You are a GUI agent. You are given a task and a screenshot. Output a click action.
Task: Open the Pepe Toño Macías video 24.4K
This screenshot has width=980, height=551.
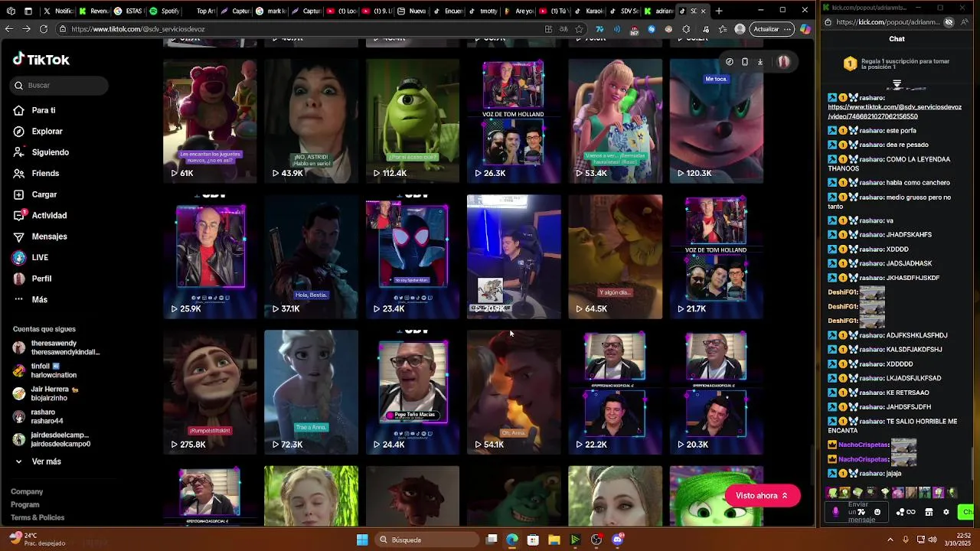click(413, 392)
